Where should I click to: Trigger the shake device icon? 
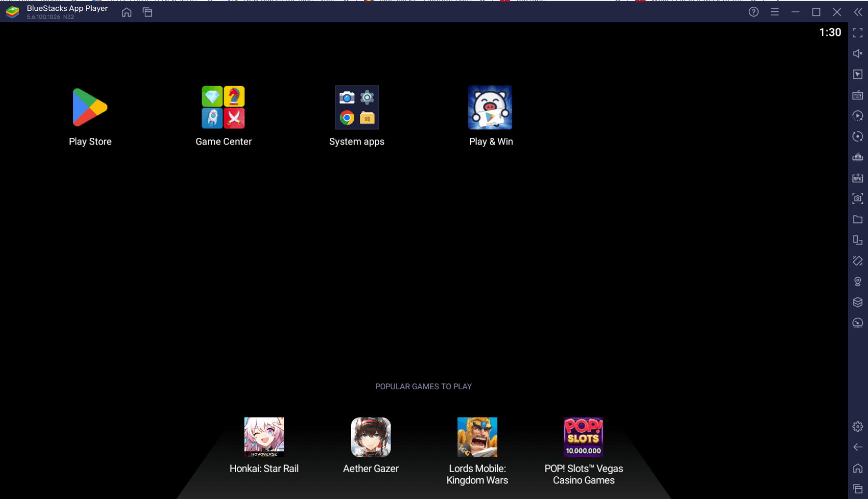(858, 261)
